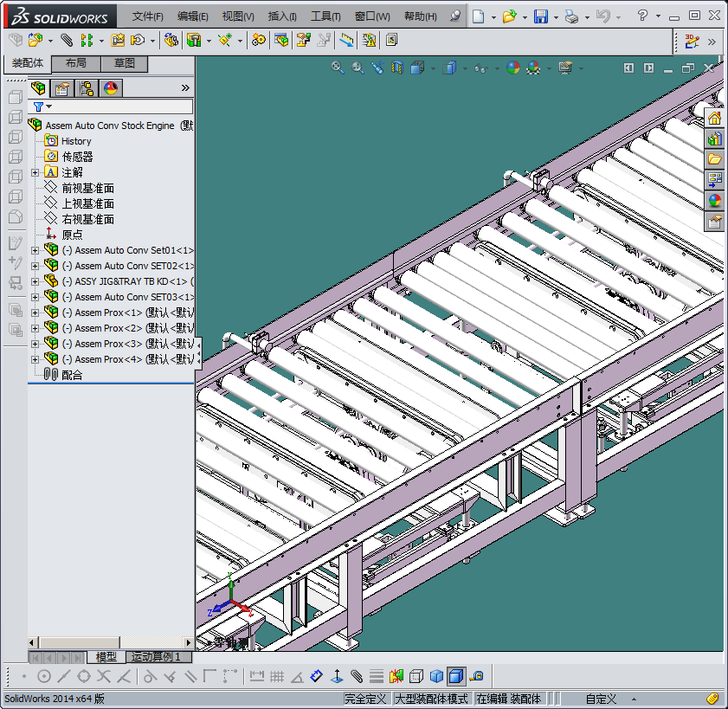This screenshot has width=728, height=709.
Task: Open the ConfigurationManager tab icon
Action: pyautogui.click(x=87, y=88)
